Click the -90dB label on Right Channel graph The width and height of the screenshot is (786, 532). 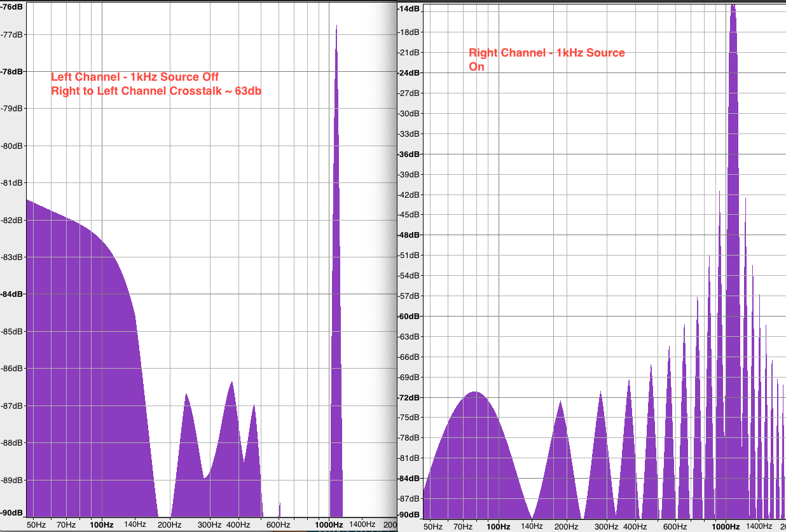coord(408,514)
